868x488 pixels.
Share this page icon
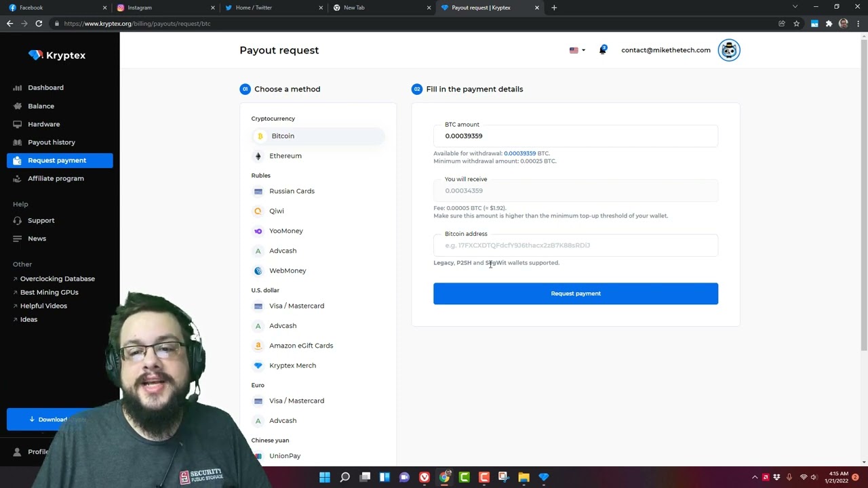click(782, 24)
